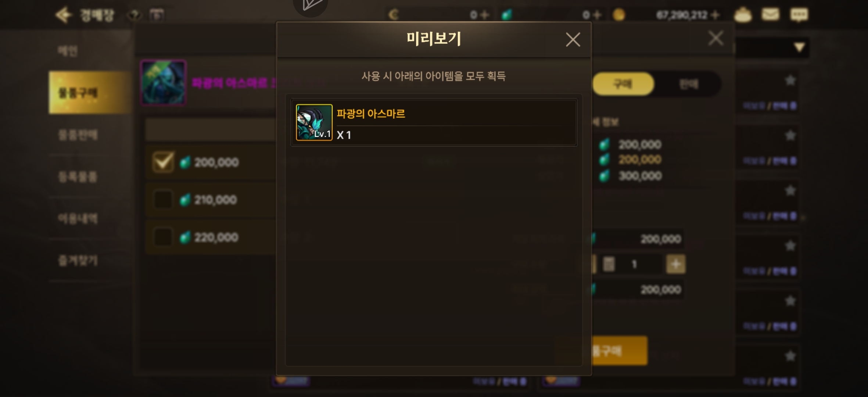Tap the green gem currency icon
This screenshot has height=397, width=868.
coord(507,15)
